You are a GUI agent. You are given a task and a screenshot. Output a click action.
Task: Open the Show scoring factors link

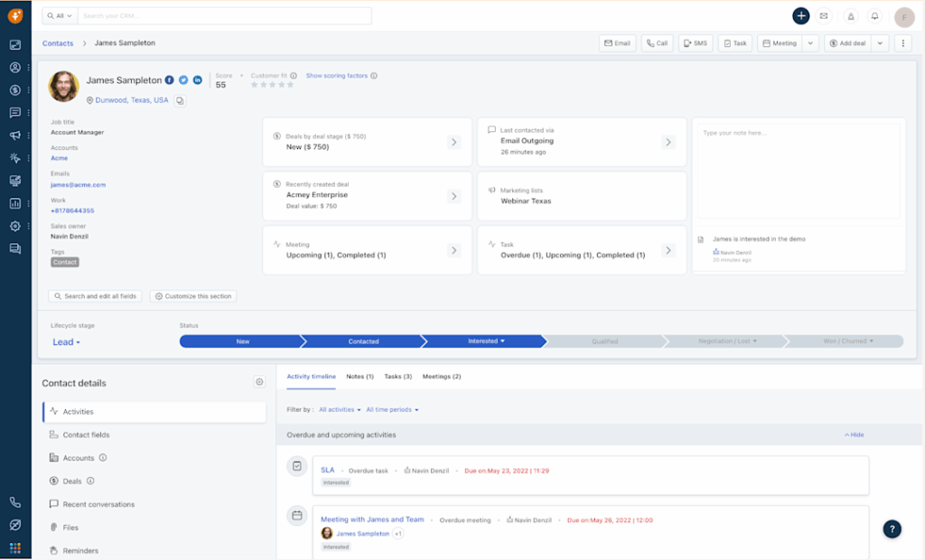337,76
